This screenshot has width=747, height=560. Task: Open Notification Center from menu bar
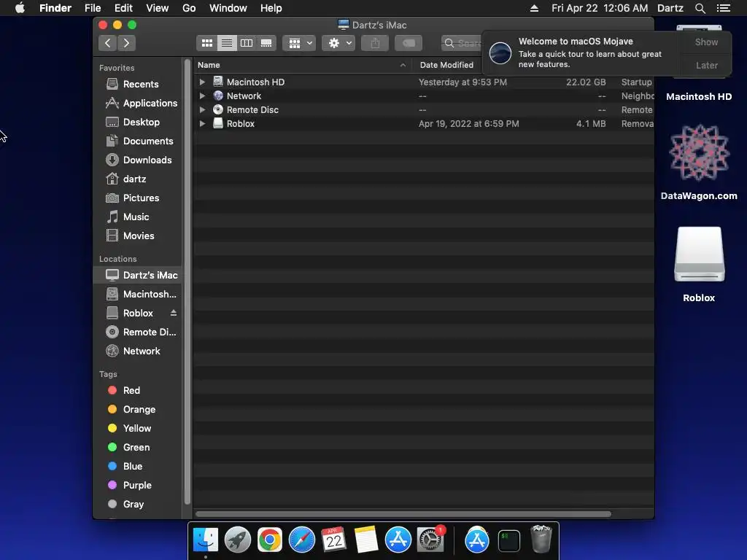724,8
